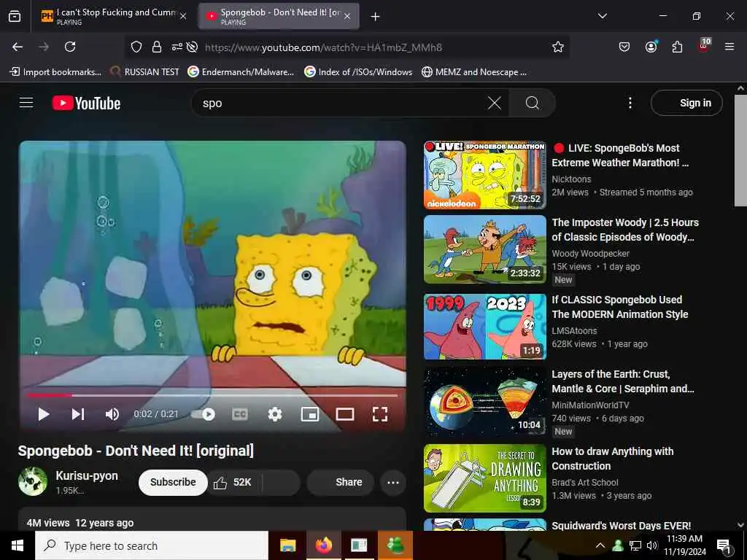Clear the YouTube search text
747x560 pixels.
[x=495, y=103]
